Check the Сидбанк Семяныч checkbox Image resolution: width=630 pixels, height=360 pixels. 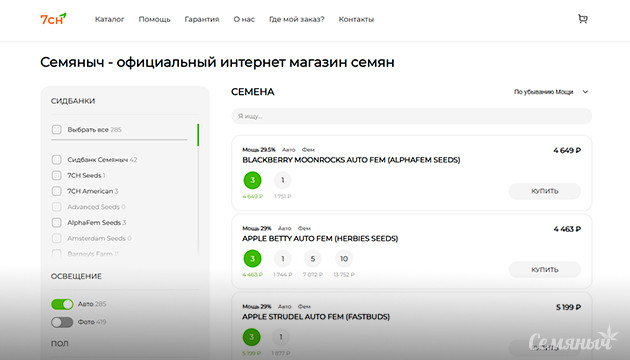point(57,160)
